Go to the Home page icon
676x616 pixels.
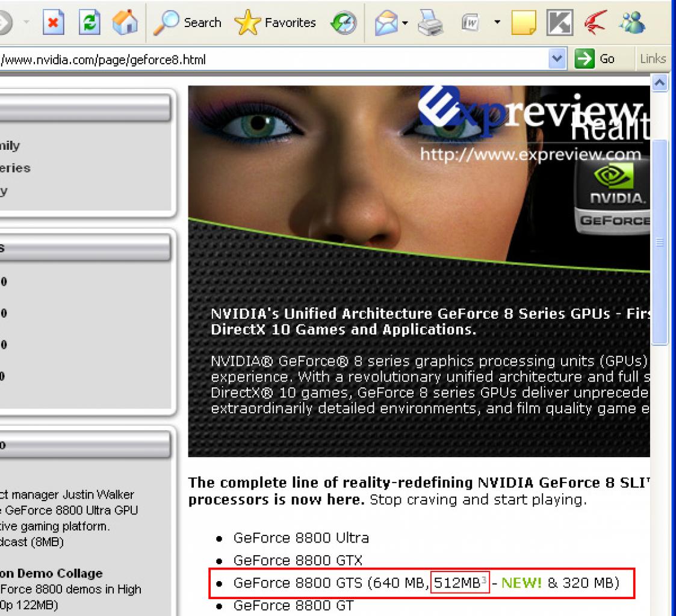pos(125,22)
